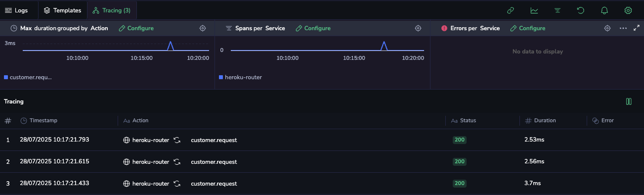The image size is (644, 195).
Task: Click target icon on Spans per Service panel
Action: (x=418, y=28)
